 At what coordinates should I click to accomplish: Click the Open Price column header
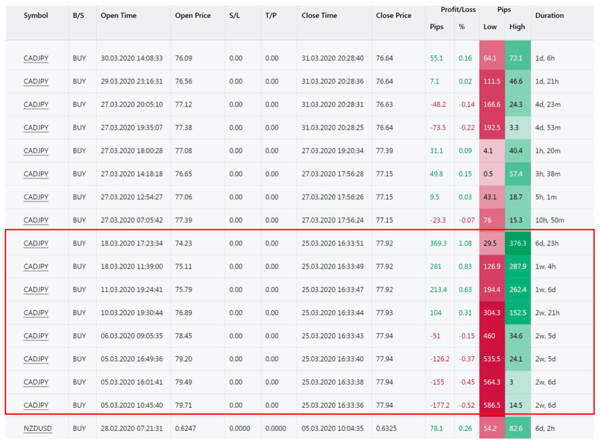point(194,16)
